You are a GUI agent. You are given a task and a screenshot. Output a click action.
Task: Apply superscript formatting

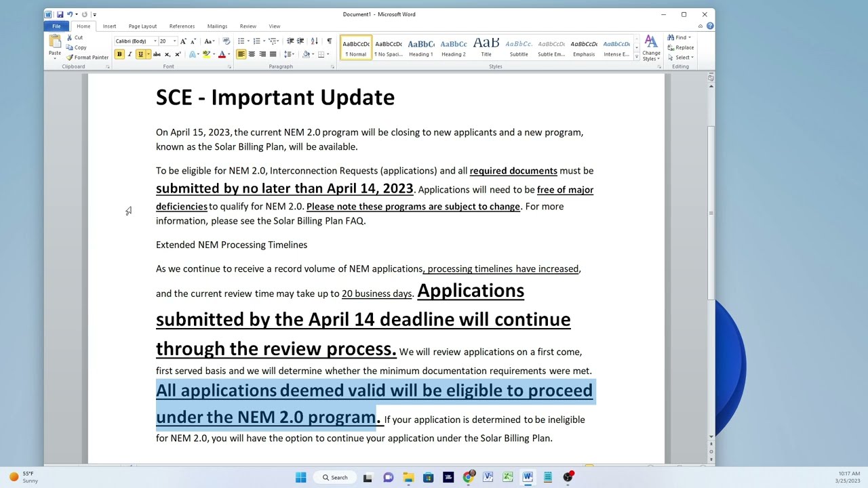(x=178, y=54)
